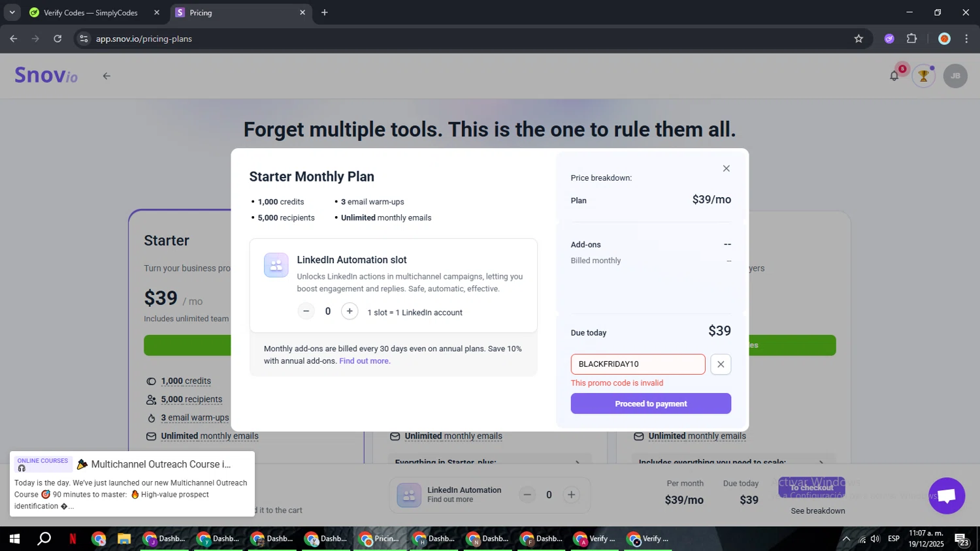The width and height of the screenshot is (980, 551).
Task: View site information icon
Action: pyautogui.click(x=83, y=39)
